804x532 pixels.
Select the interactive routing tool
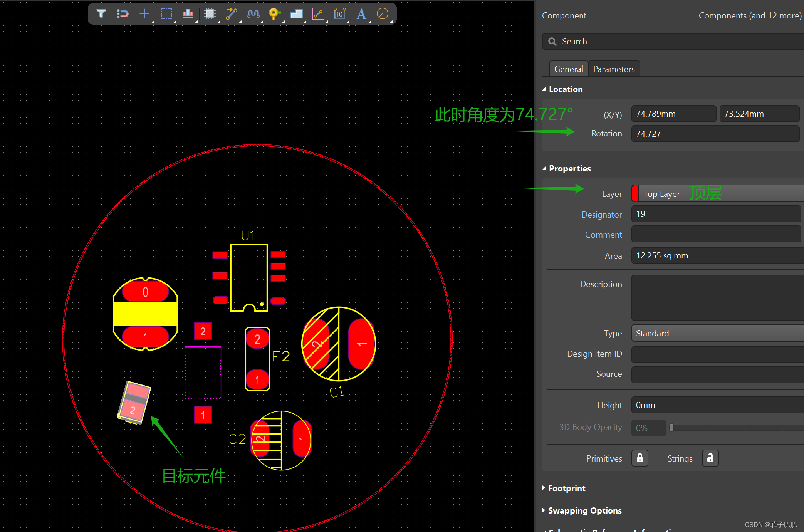[231, 14]
